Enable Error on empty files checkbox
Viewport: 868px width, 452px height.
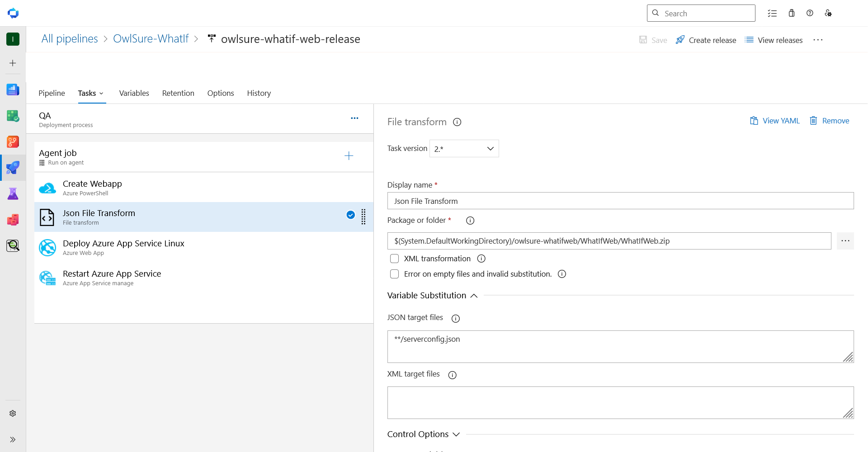click(x=395, y=274)
